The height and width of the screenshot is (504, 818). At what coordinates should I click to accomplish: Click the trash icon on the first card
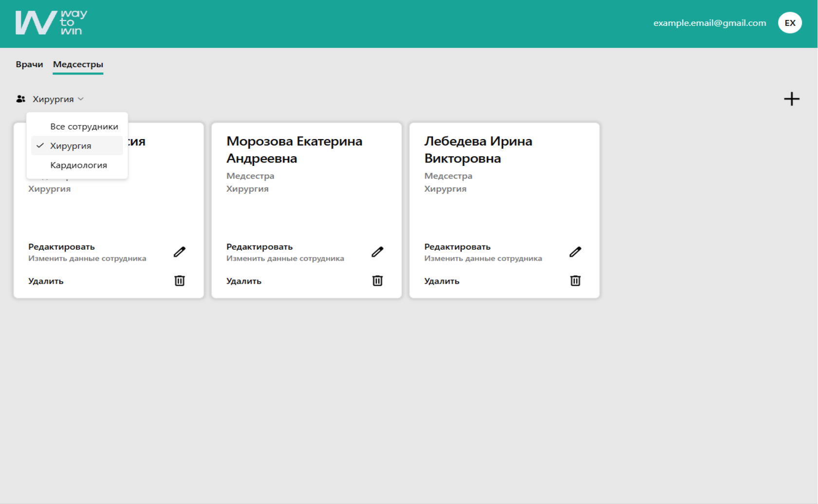click(x=180, y=281)
